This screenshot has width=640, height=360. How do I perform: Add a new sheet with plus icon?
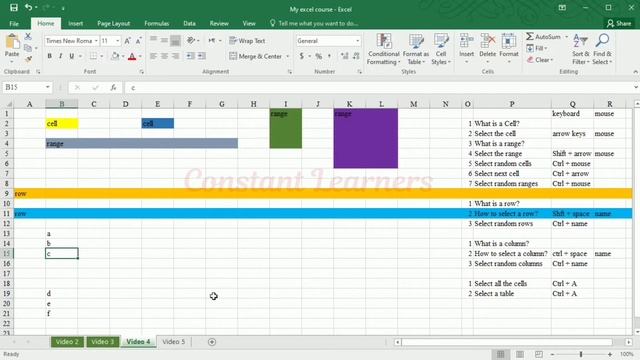(x=212, y=342)
